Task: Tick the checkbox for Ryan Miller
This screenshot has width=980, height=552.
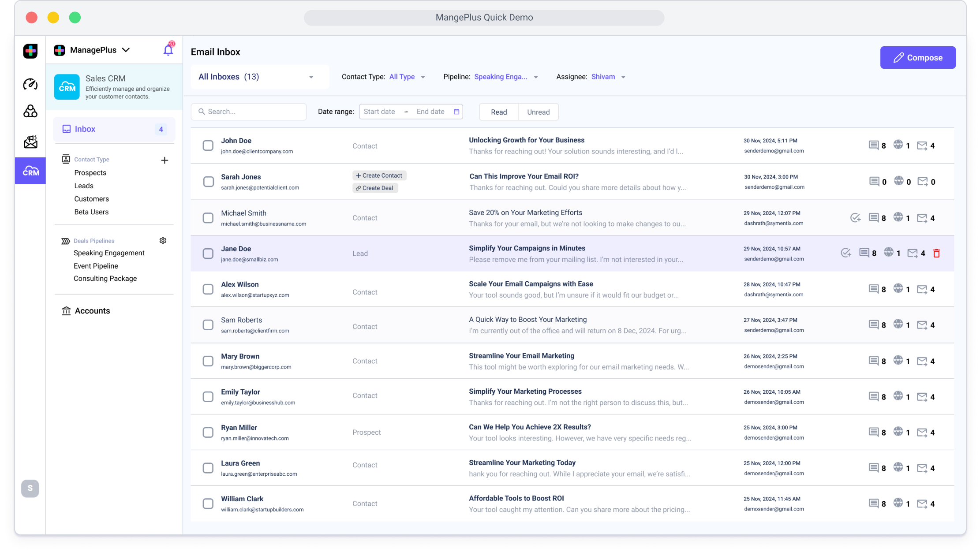Action: tap(208, 433)
